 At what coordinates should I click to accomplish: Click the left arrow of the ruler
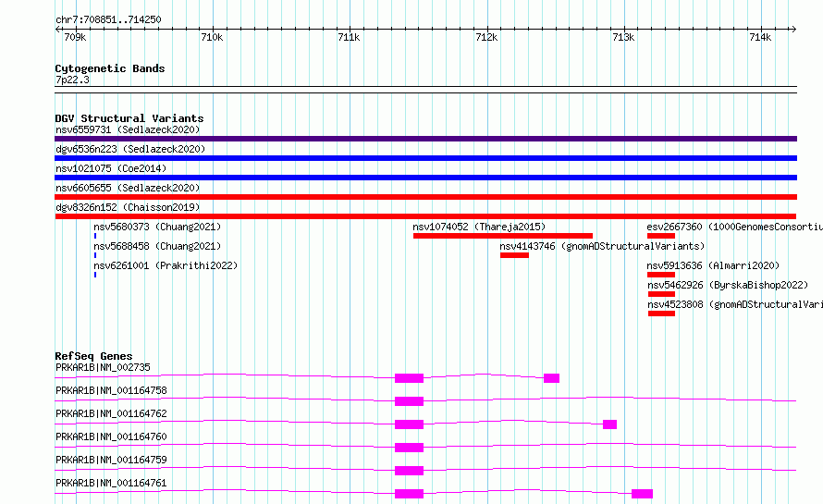[57, 29]
